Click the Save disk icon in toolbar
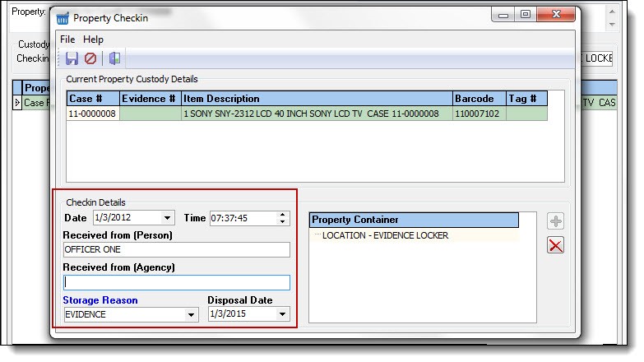 [x=72, y=58]
